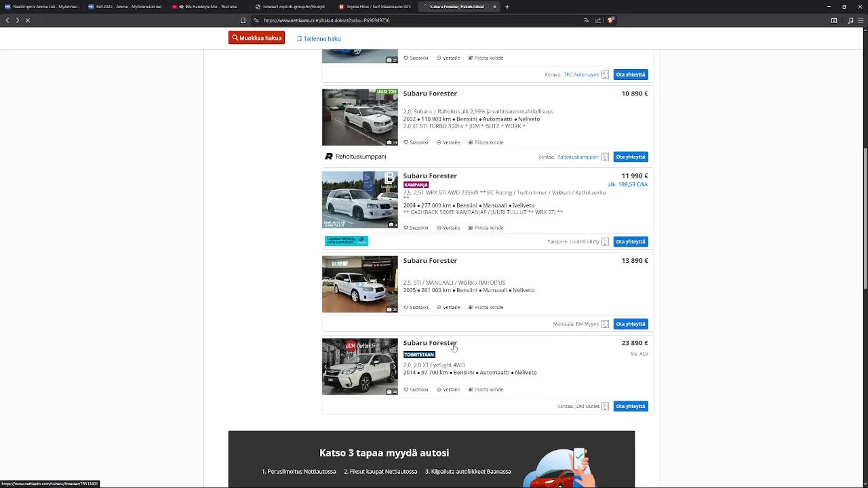Viewport: 868px width, 488px height.
Task: Click the blue TOIMITETAAN badge
Action: pos(419,354)
